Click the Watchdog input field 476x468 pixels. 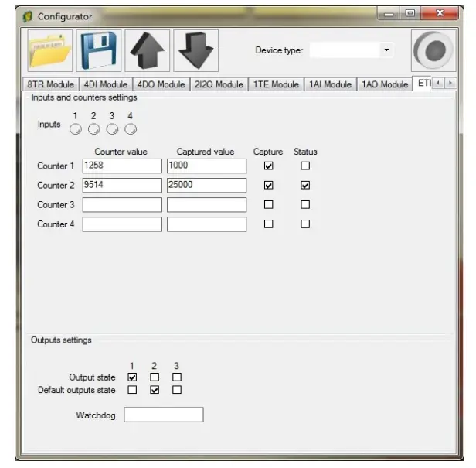pyautogui.click(x=164, y=415)
